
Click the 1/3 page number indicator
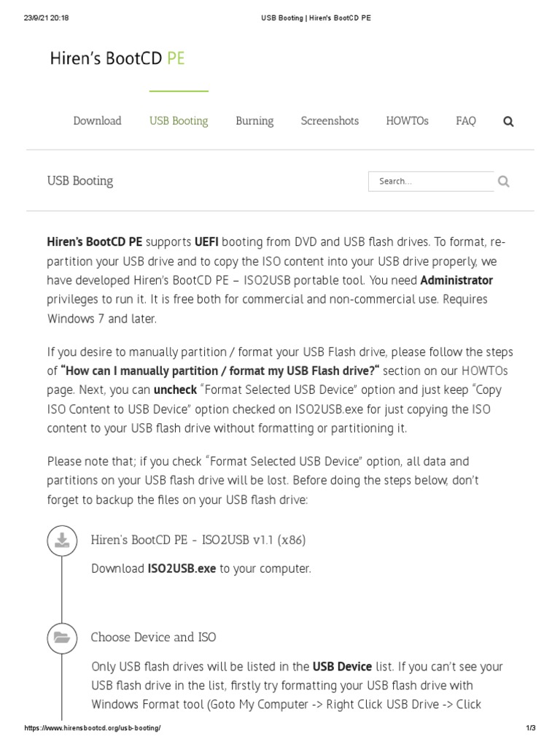530,729
